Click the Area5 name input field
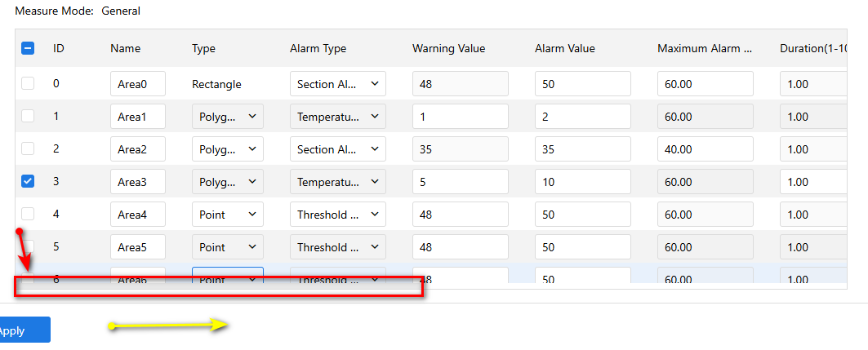 pyautogui.click(x=138, y=247)
